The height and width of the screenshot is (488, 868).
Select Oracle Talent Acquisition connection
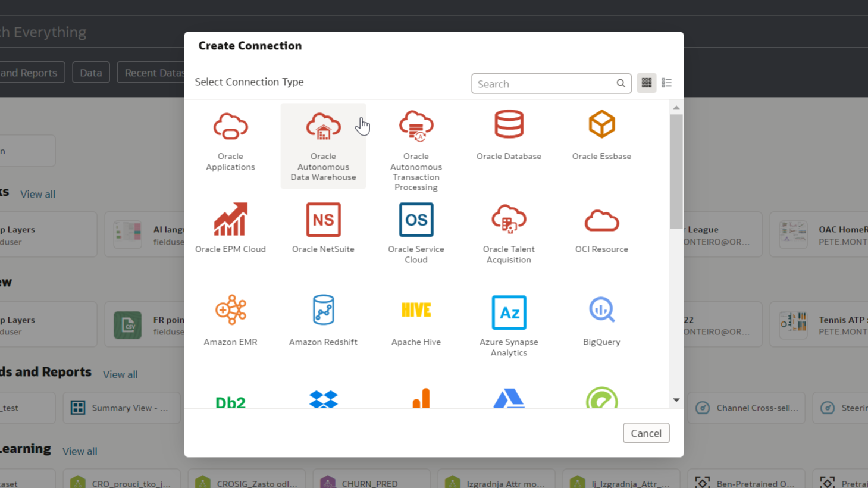pyautogui.click(x=509, y=234)
